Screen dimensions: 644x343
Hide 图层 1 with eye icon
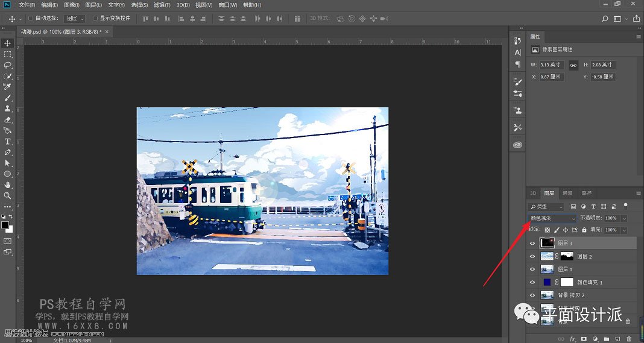pyautogui.click(x=532, y=269)
